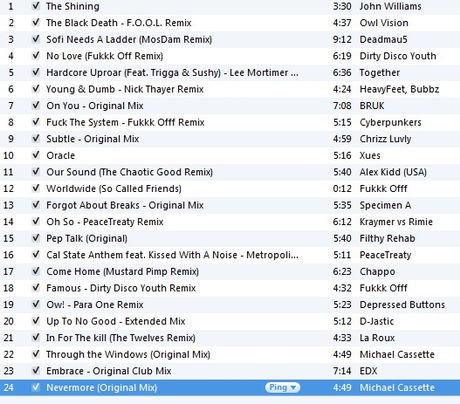The height and width of the screenshot is (404, 460).
Task: Select Hardcore Uproar Lee Mortimer track
Action: point(230,72)
